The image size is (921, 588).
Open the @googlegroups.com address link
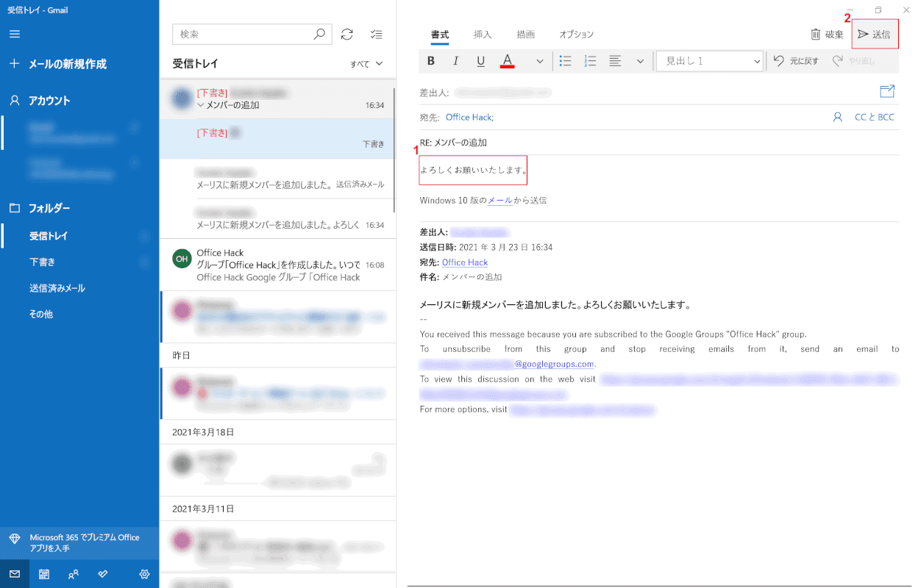click(x=554, y=364)
